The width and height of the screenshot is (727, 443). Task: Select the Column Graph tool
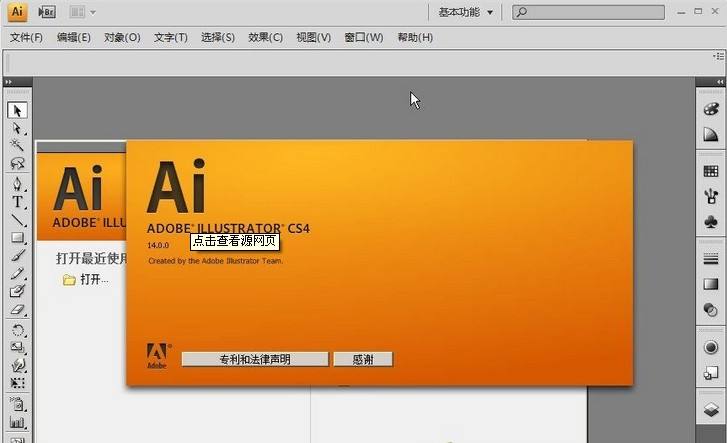point(17,422)
